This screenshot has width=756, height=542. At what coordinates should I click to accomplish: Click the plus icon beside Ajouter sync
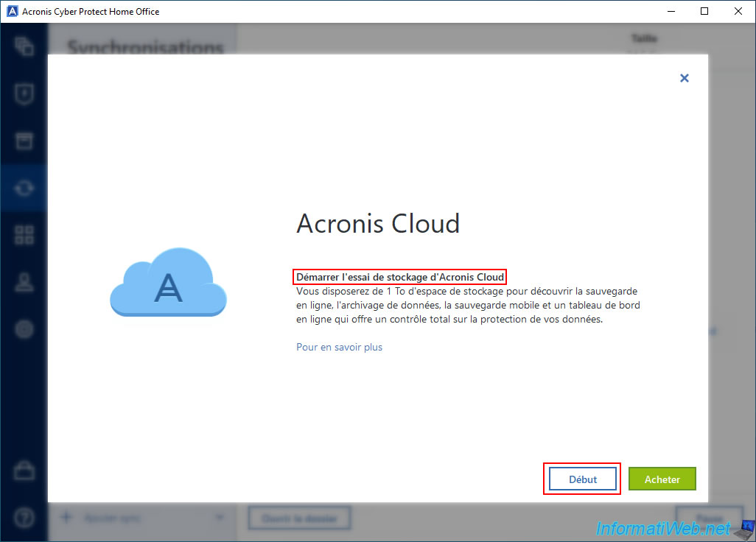[66, 518]
